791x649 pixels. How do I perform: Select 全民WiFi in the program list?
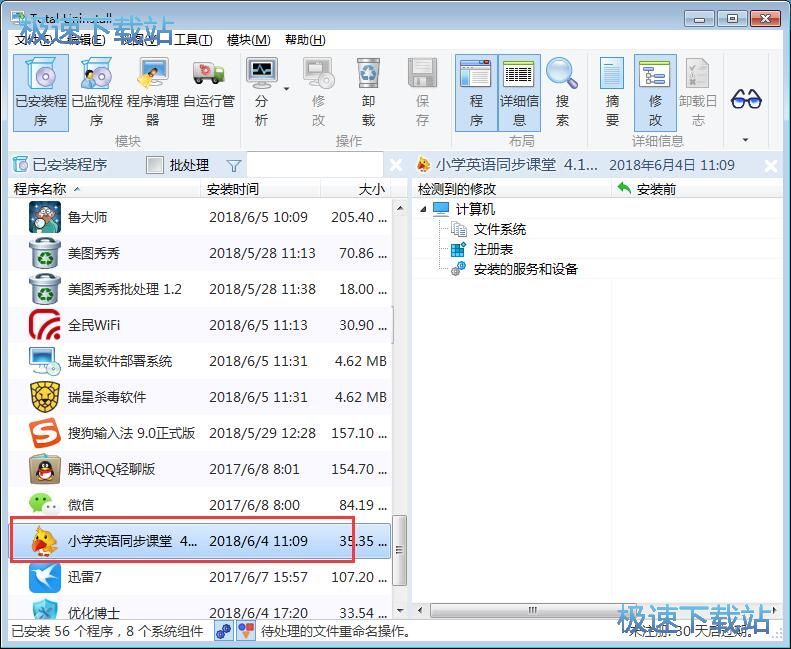[x=200, y=325]
